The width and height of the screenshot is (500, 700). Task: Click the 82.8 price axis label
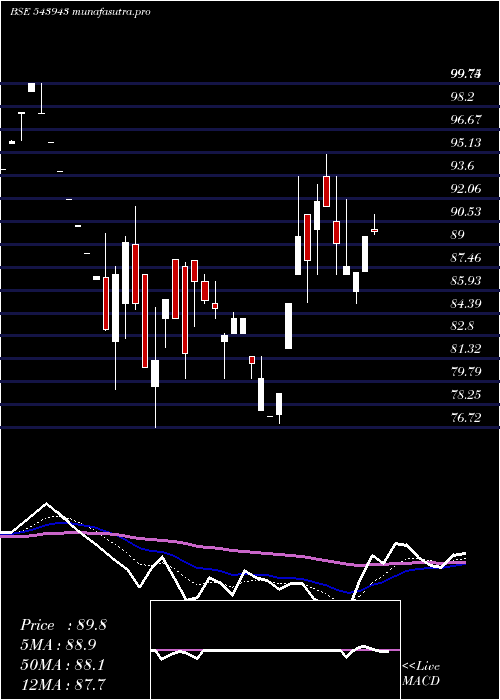pyautogui.click(x=462, y=326)
